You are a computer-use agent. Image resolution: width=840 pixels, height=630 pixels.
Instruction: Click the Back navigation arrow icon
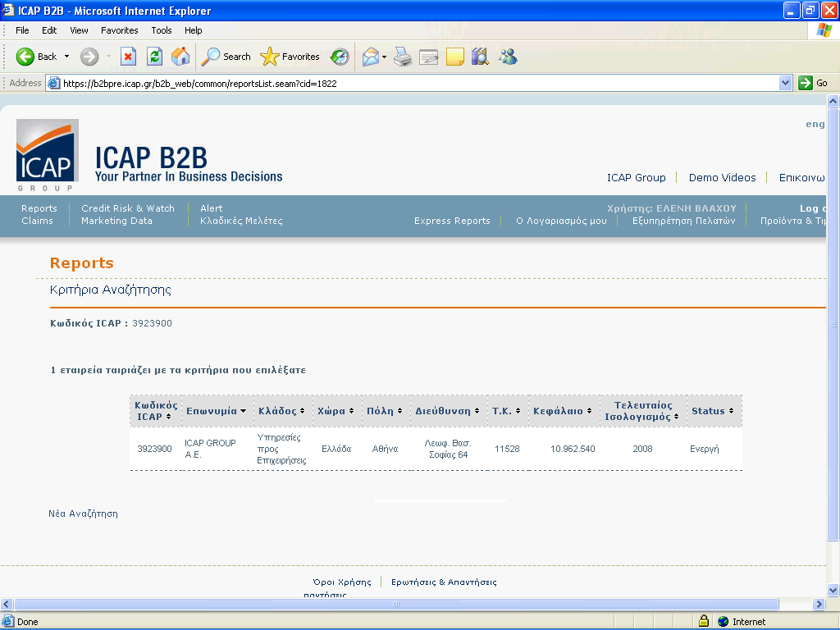click(x=25, y=57)
